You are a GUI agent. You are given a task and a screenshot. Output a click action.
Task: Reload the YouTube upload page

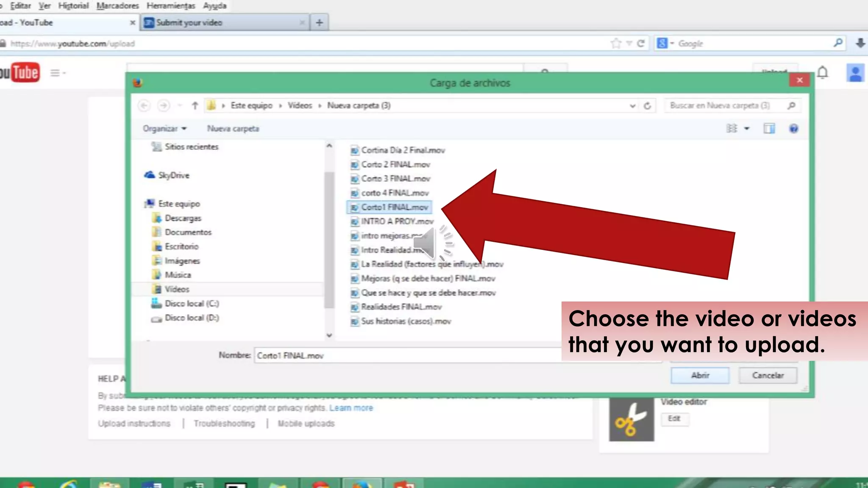(x=641, y=43)
